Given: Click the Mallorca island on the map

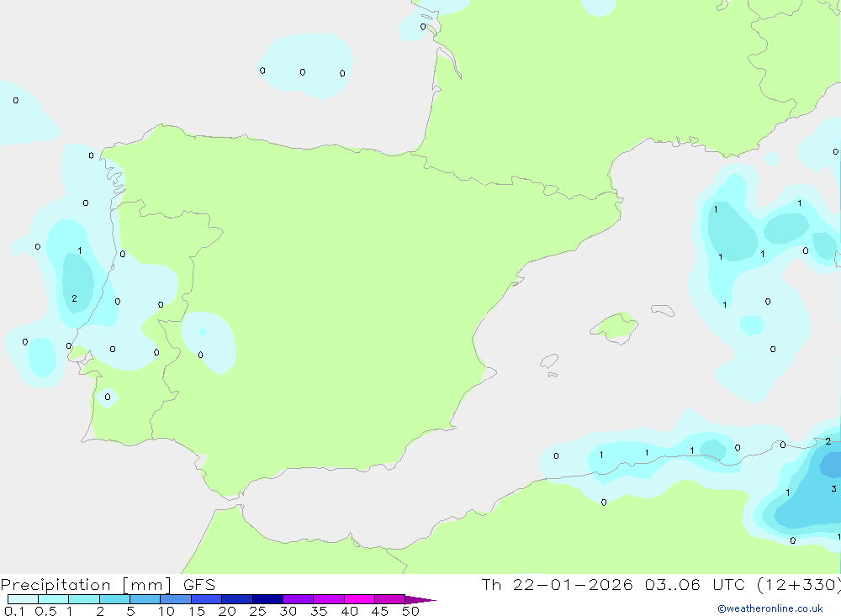Looking at the screenshot, I should click(x=615, y=327).
